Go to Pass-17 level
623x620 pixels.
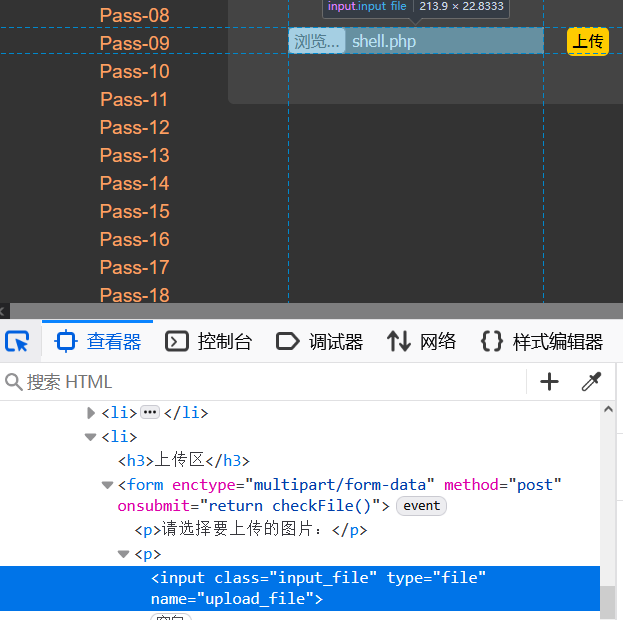coord(135,267)
